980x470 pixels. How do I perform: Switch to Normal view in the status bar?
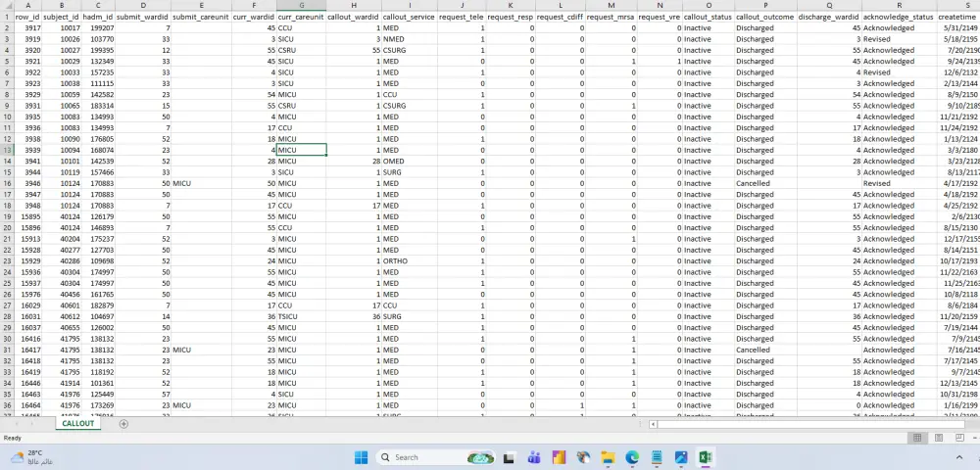tap(917, 438)
